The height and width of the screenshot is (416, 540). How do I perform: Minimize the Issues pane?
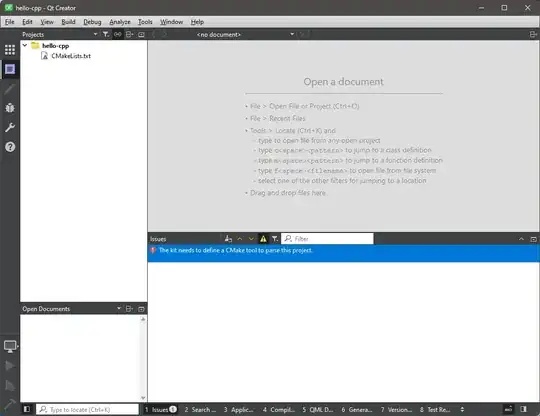click(521, 239)
